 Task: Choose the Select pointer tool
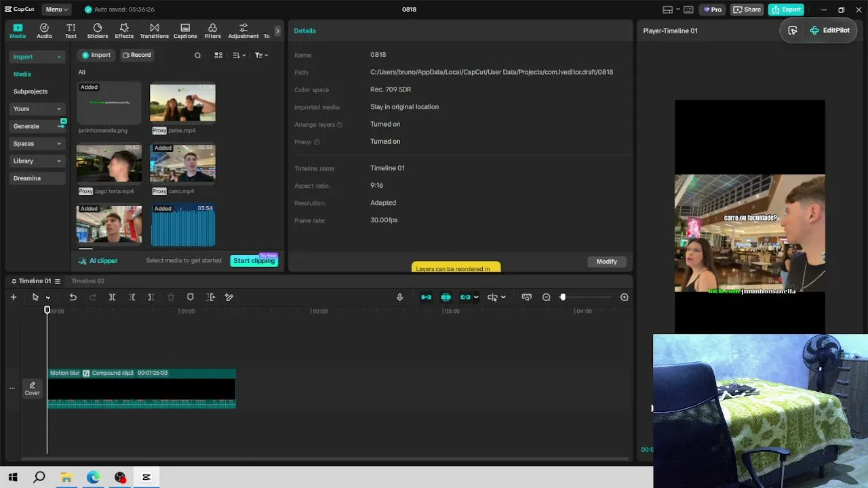(x=35, y=297)
